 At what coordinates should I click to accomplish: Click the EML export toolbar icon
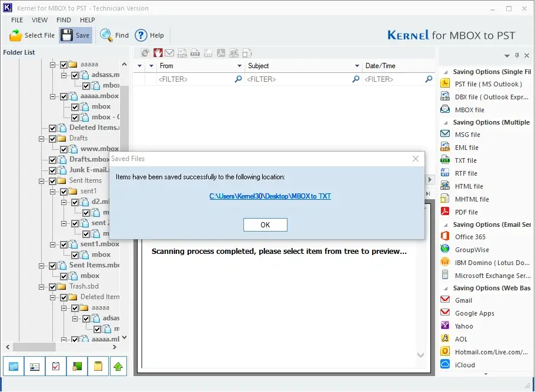182,53
